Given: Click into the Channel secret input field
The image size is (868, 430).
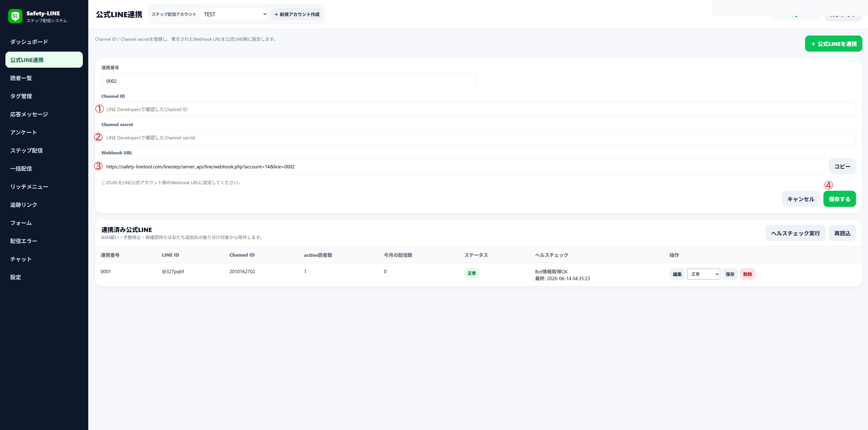Looking at the screenshot, I should 478,138.
